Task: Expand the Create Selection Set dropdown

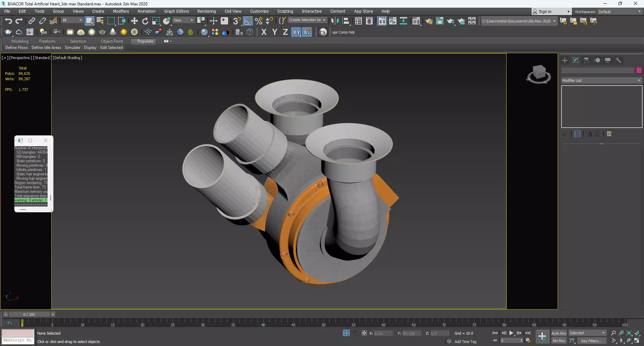Action: pyautogui.click(x=307, y=20)
